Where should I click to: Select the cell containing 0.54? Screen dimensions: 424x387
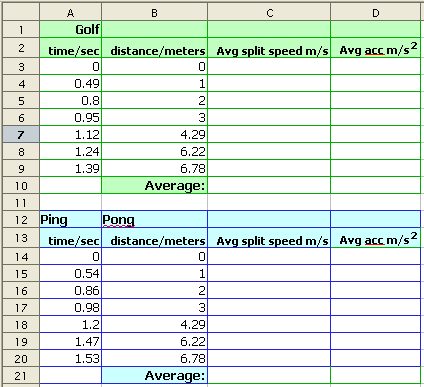tap(70, 273)
